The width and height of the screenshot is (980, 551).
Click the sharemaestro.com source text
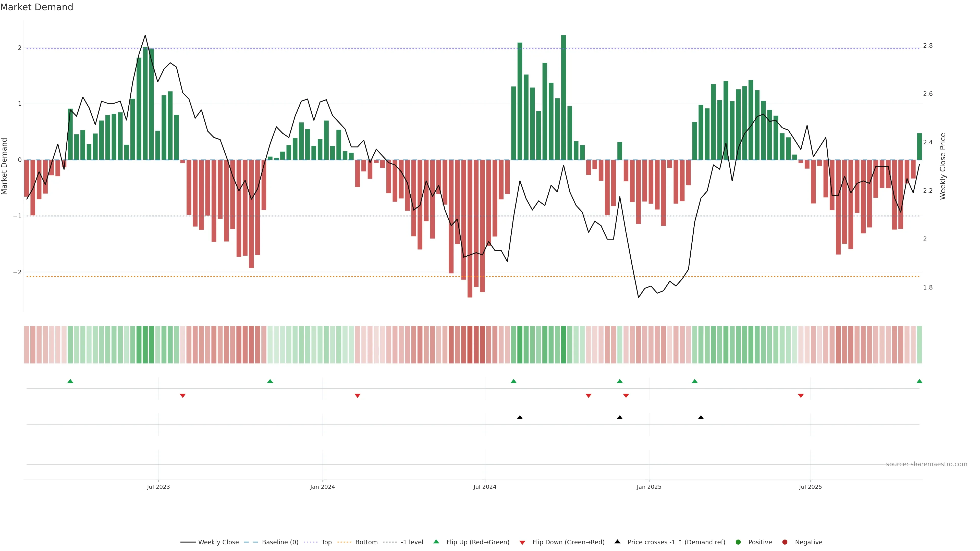point(926,464)
